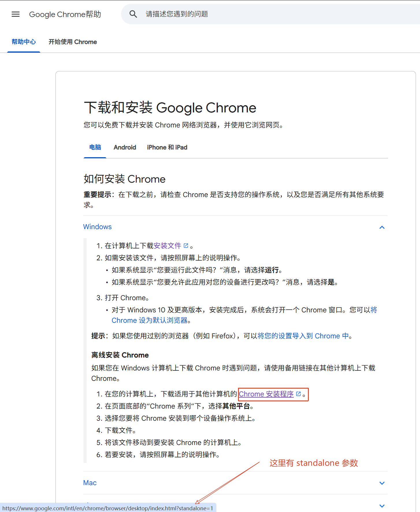Click the Windows section heading
420x512 pixels.
tap(97, 227)
